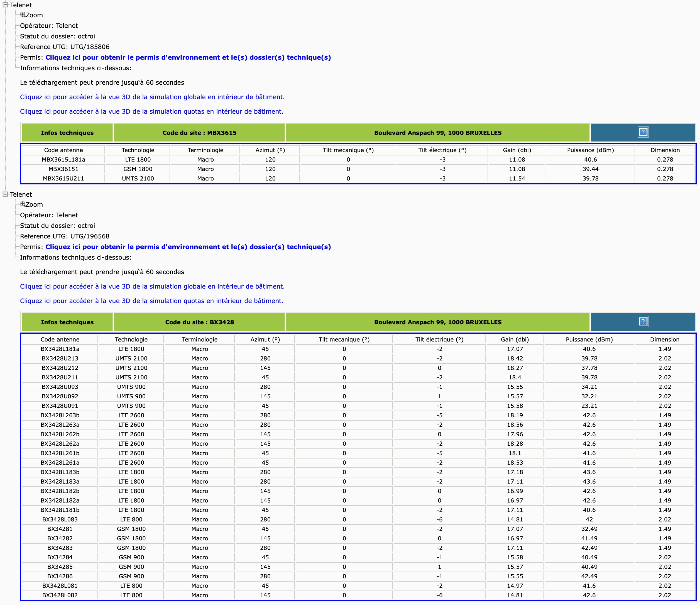Click gain value '11.54'
Viewport: 700px width, 605px height.
coord(517,179)
